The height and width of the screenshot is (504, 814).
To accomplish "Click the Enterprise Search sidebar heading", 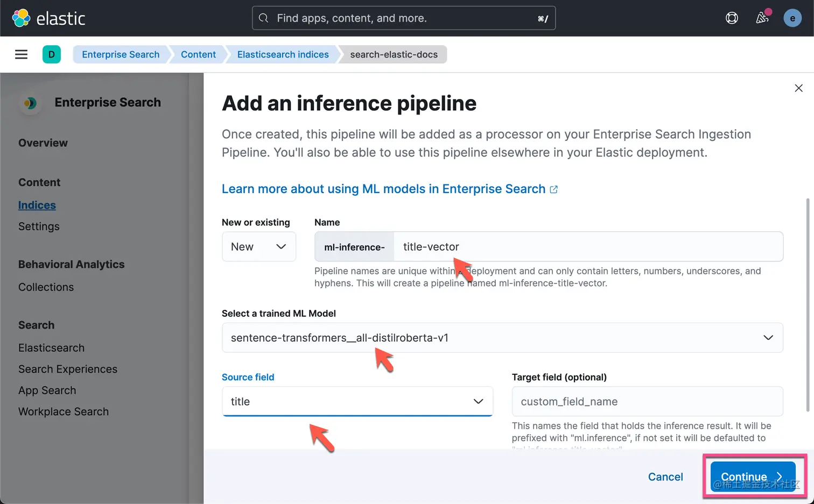I will click(x=108, y=103).
